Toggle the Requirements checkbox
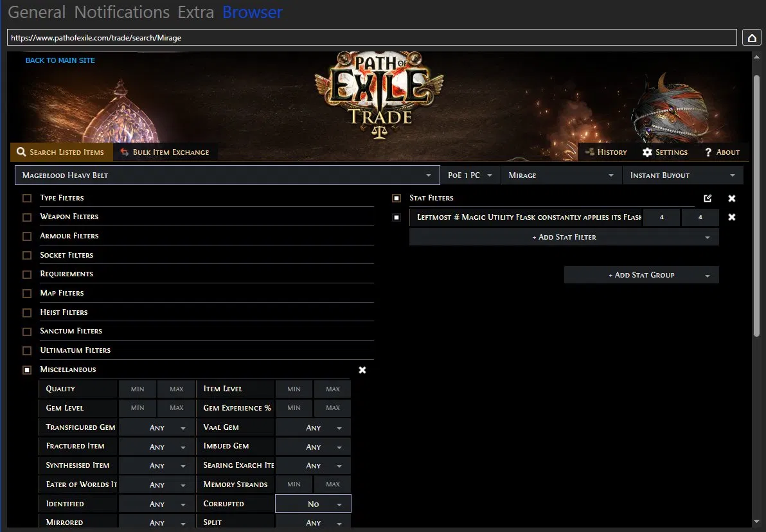766x532 pixels. (x=27, y=274)
